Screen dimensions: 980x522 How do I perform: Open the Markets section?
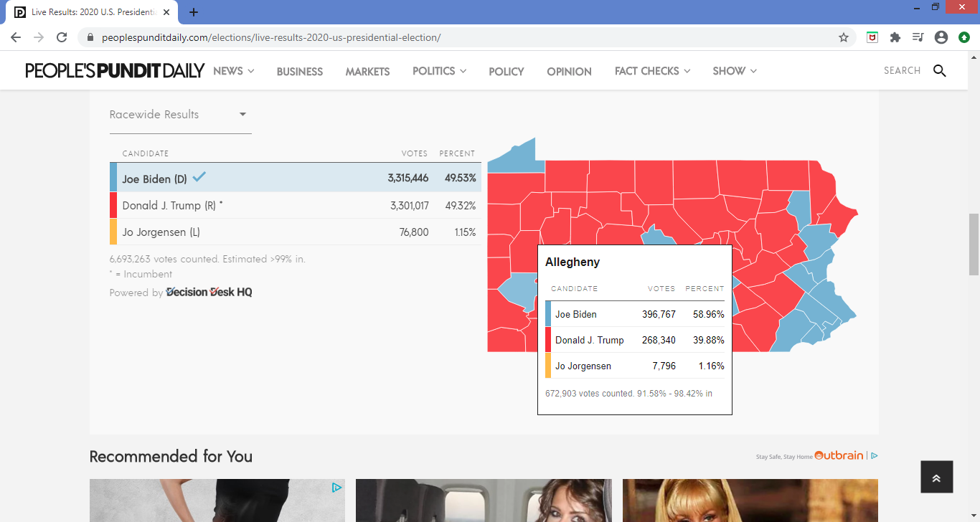click(367, 71)
